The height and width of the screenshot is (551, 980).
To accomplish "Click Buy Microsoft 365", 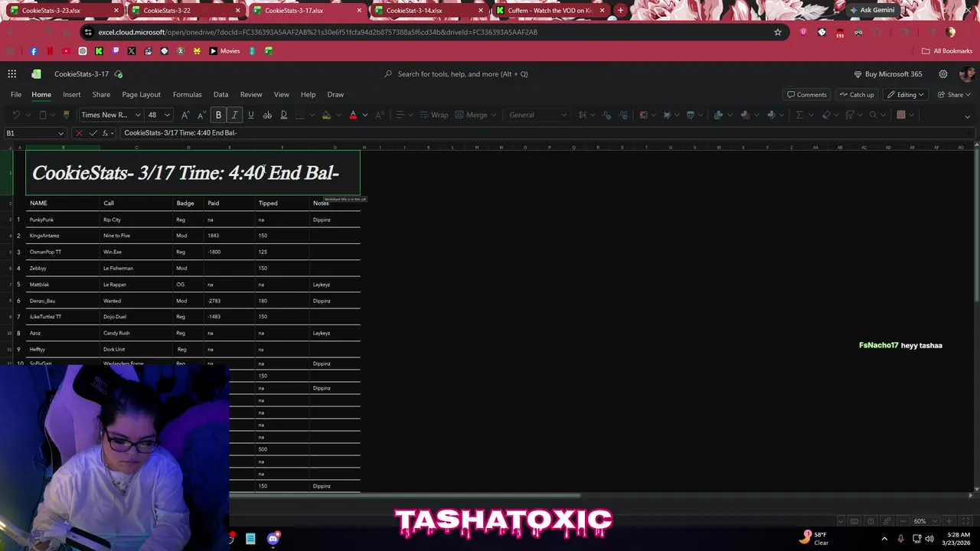I will [x=888, y=74].
